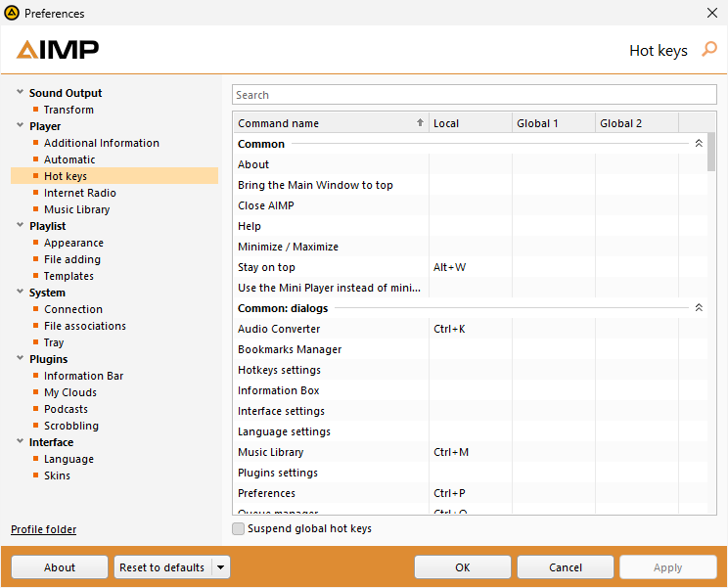
Task: Collapse the System tree section arrow
Action: (x=20, y=292)
